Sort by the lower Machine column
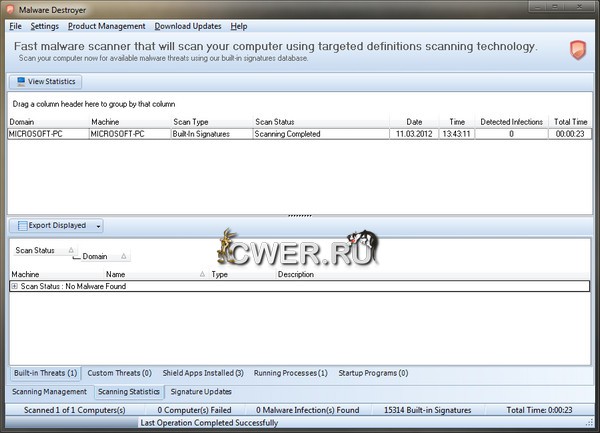The height and width of the screenshot is (433, 600). pyautogui.click(x=57, y=274)
